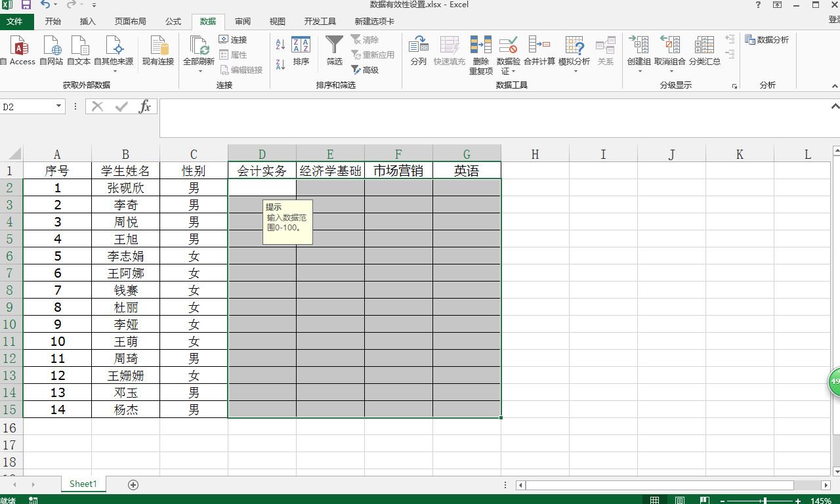Screen dimensions: 840x504
Task: Import data from Access
Action: pos(18,51)
